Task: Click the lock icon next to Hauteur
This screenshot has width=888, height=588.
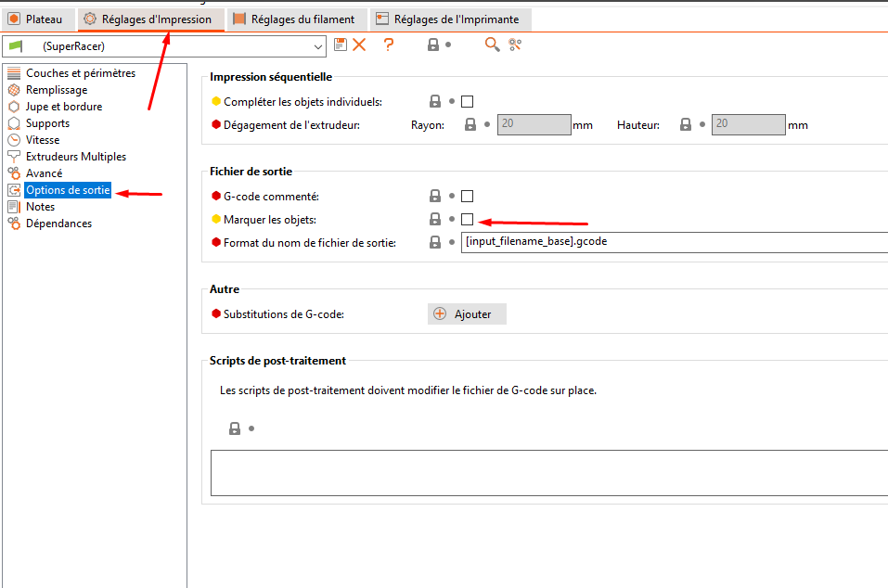Action: pos(686,124)
